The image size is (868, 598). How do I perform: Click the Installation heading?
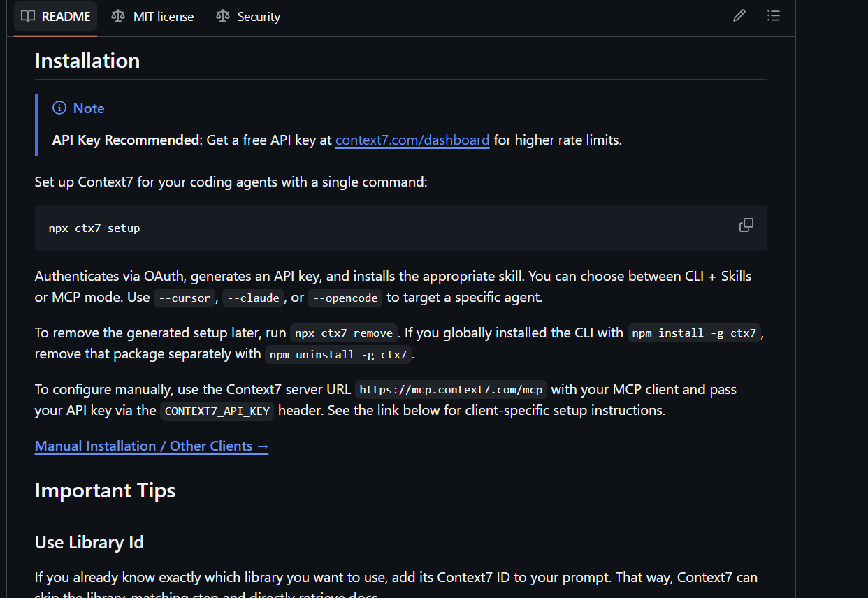(87, 61)
